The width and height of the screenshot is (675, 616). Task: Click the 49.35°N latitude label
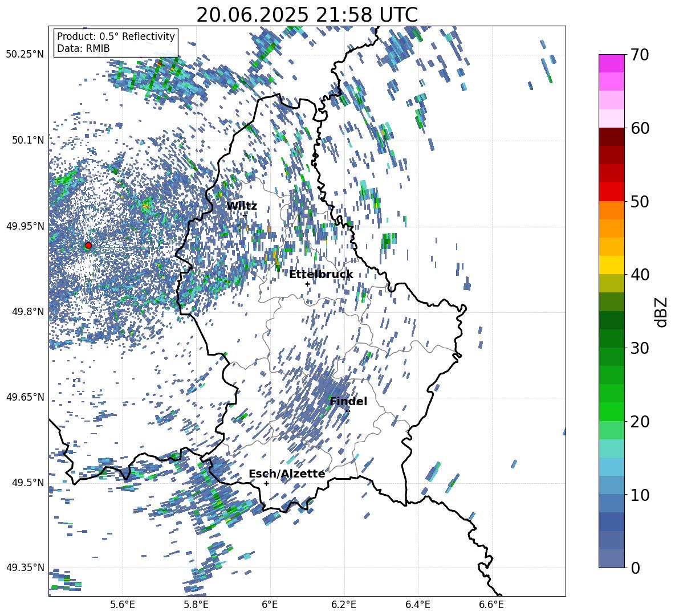25,568
